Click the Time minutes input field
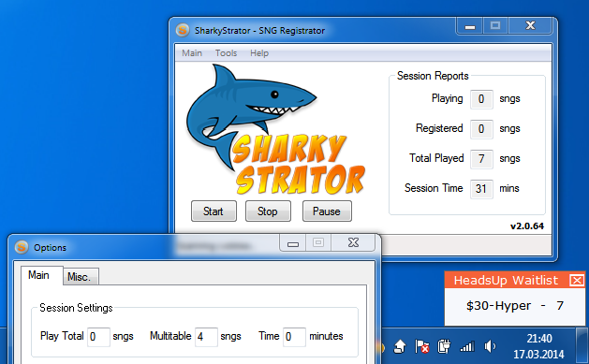The height and width of the screenshot is (364, 589). click(294, 337)
